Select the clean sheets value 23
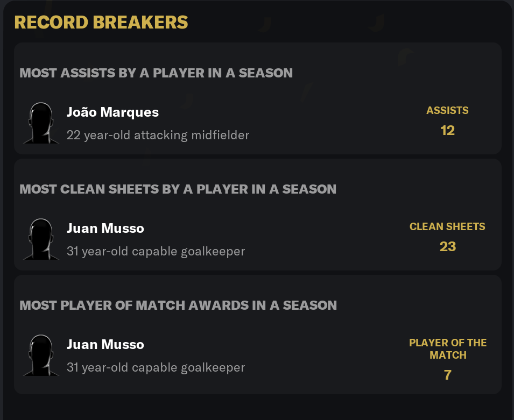Viewport: 514px width, 420px height. [447, 247]
